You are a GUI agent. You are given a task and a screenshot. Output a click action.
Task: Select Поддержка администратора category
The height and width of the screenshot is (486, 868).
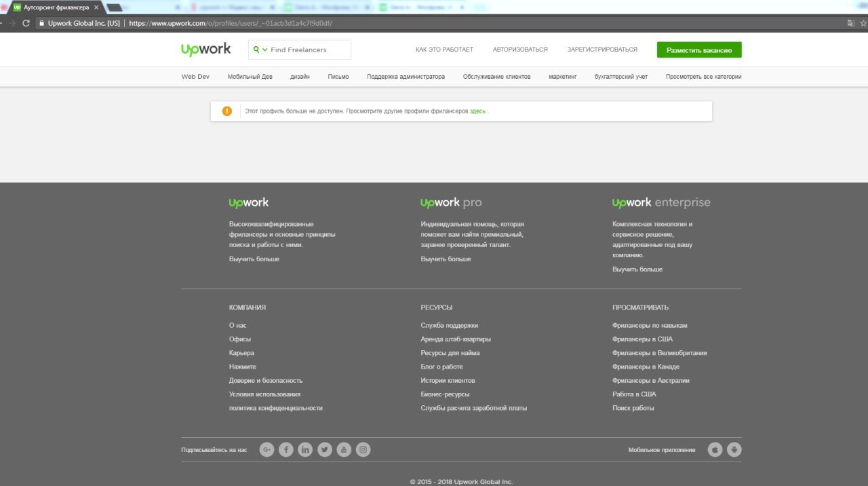406,77
